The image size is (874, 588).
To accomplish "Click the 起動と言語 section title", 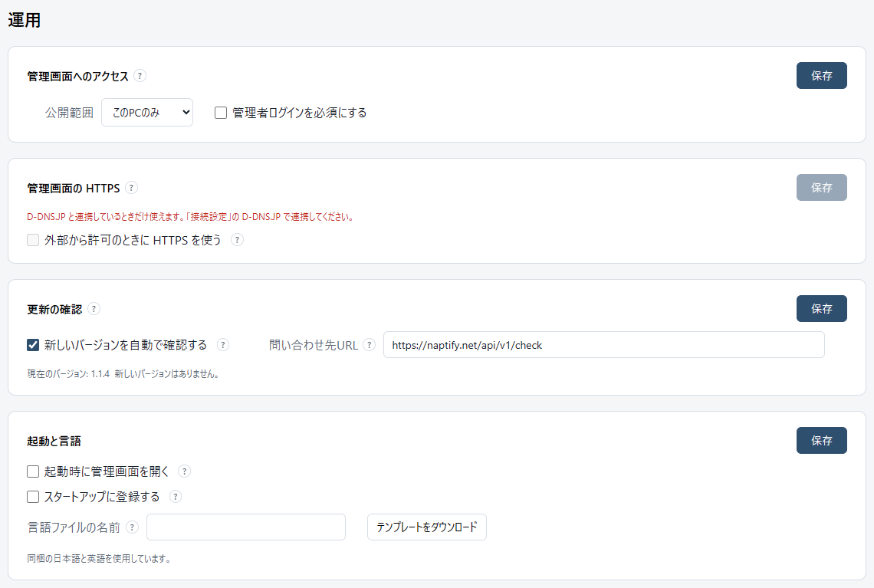I will click(x=54, y=441).
